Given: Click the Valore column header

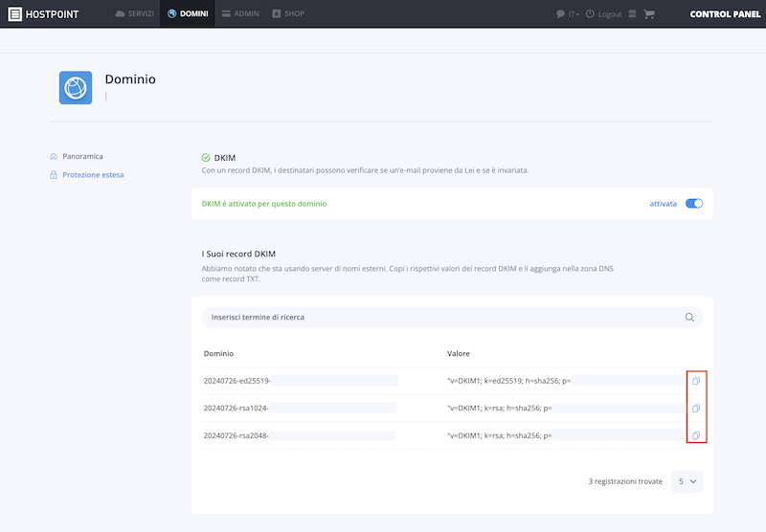Looking at the screenshot, I should tap(459, 353).
